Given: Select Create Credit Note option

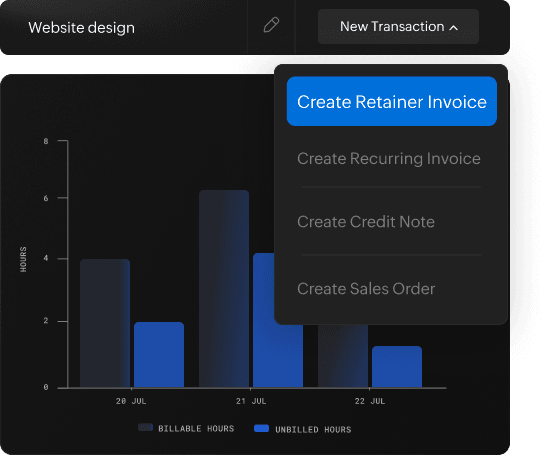Looking at the screenshot, I should 366,222.
